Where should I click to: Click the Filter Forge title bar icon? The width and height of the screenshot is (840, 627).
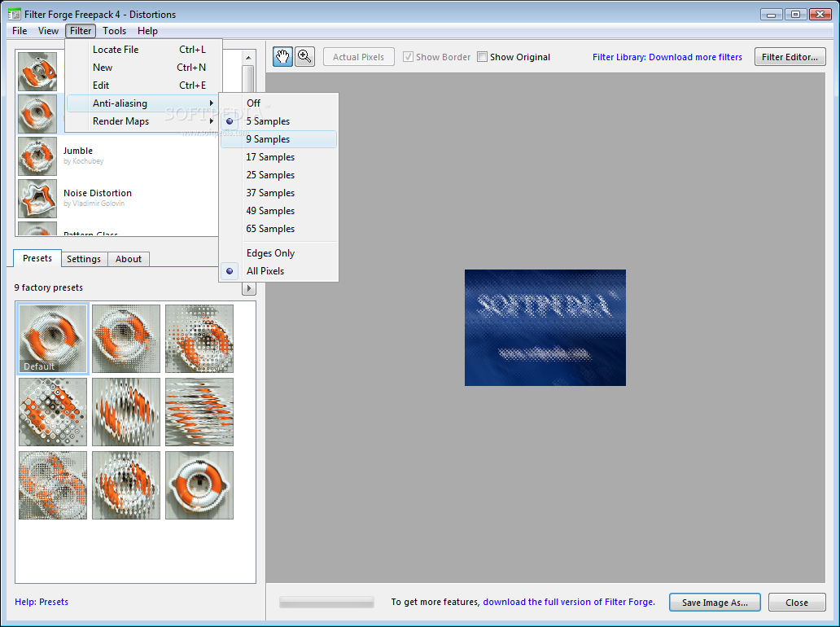click(x=15, y=14)
